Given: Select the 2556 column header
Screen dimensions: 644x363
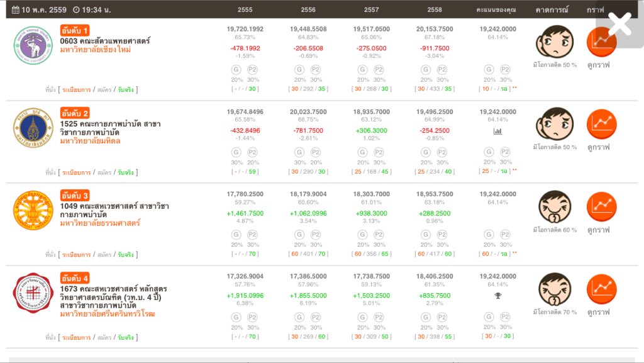Looking at the screenshot, I should 308,10.
